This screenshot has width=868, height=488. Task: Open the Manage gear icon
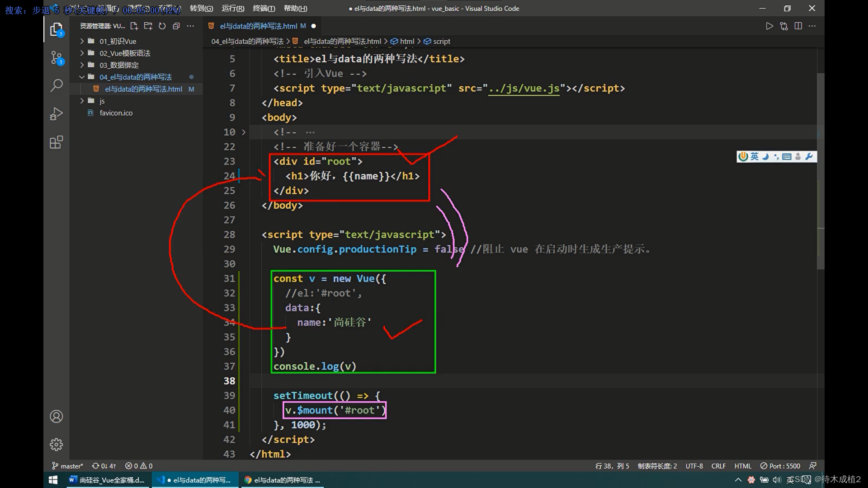click(x=57, y=445)
